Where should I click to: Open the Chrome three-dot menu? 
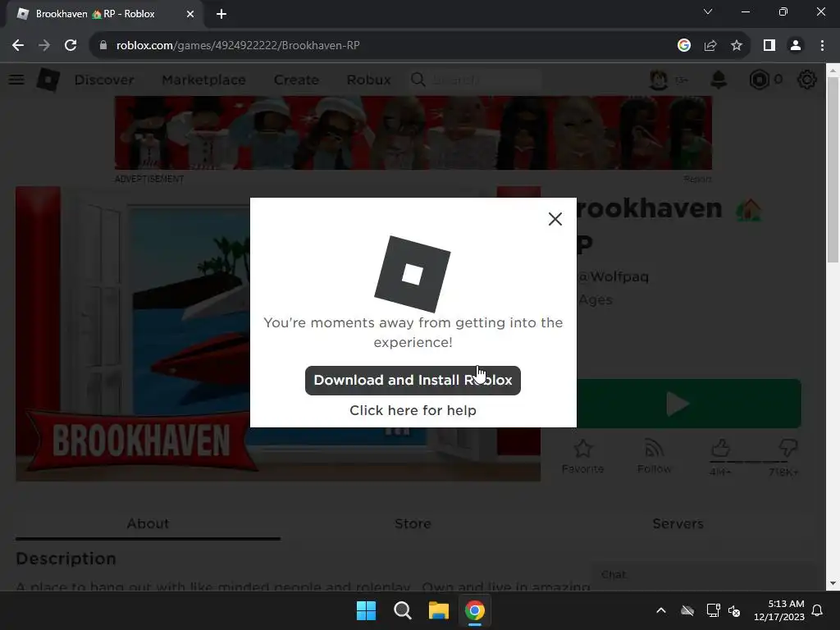tap(822, 46)
